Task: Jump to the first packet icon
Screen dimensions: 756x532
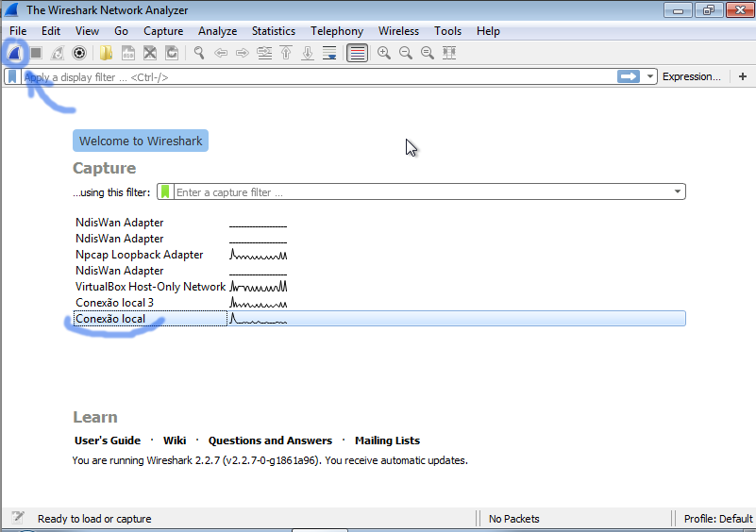Action: [286, 53]
